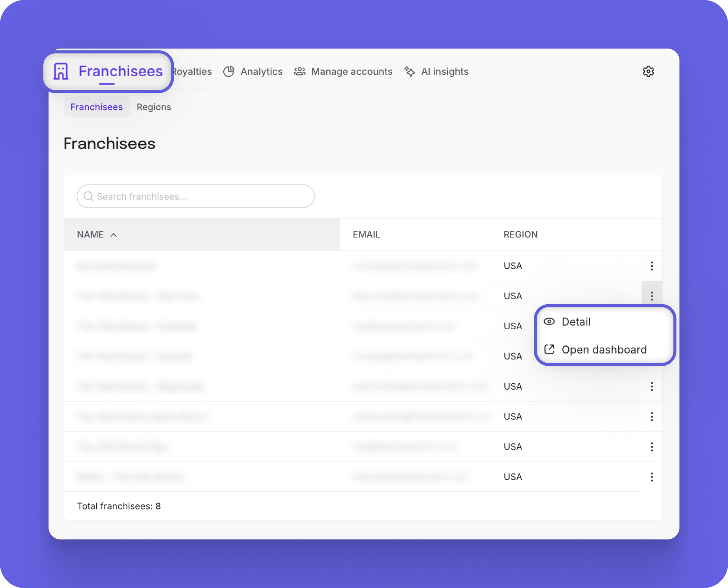The height and width of the screenshot is (588, 728).
Task: Close the second row's three-dot menu
Action: (x=651, y=296)
